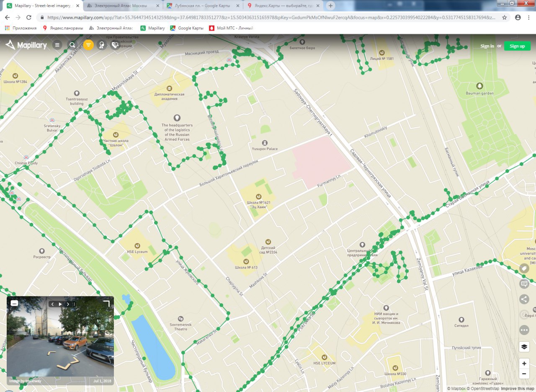This screenshot has width=536, height=392.
Task: Open the map layers button
Action: tap(524, 347)
